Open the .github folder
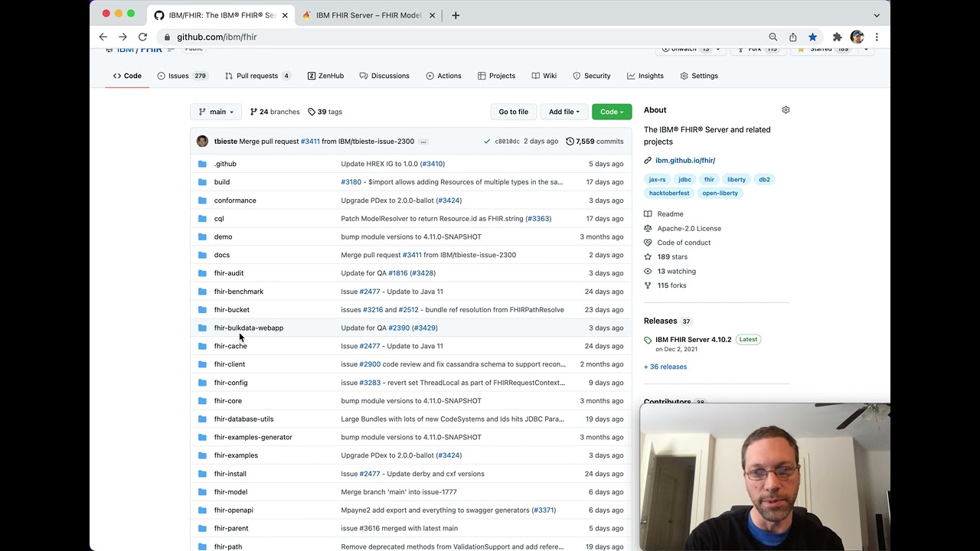The height and width of the screenshot is (551, 980). [x=225, y=164]
